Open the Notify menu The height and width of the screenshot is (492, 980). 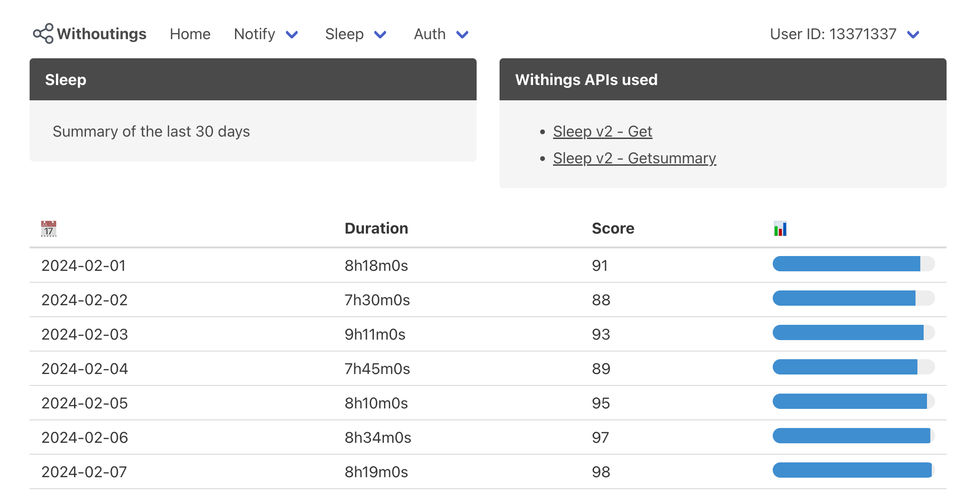click(255, 34)
